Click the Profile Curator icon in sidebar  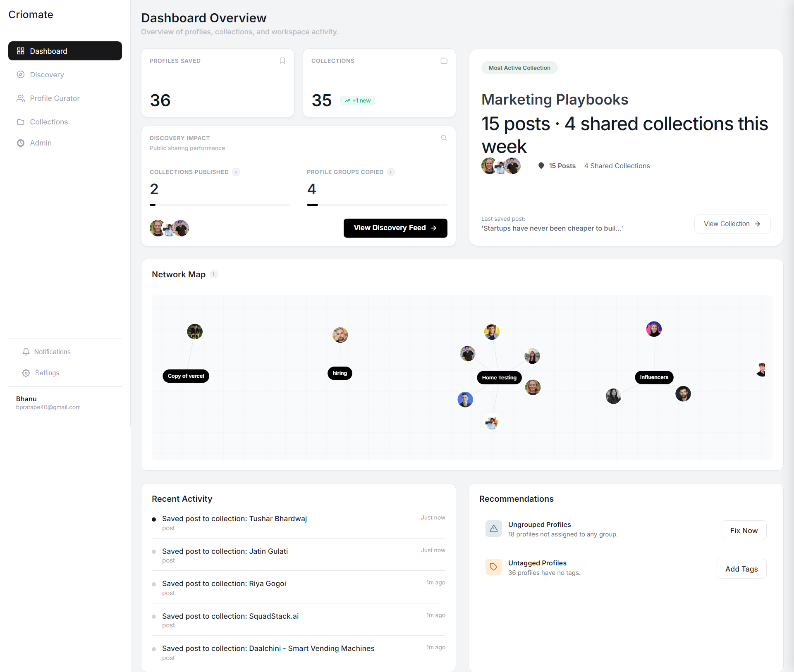point(21,98)
